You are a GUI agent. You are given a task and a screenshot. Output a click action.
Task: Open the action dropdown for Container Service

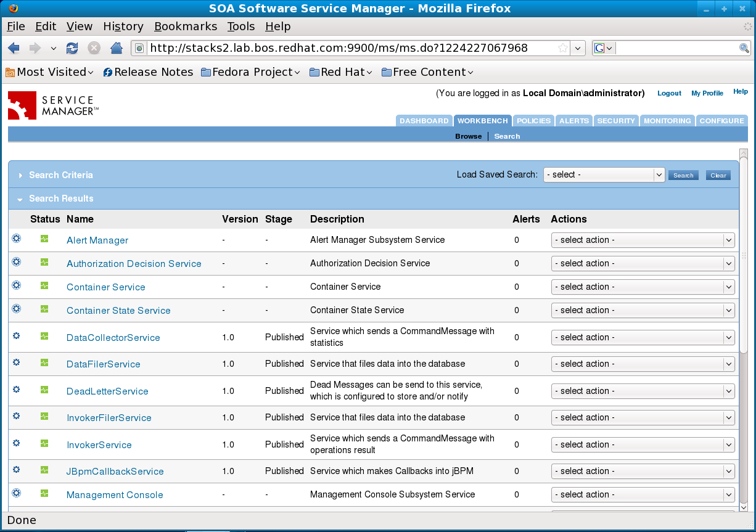(643, 287)
